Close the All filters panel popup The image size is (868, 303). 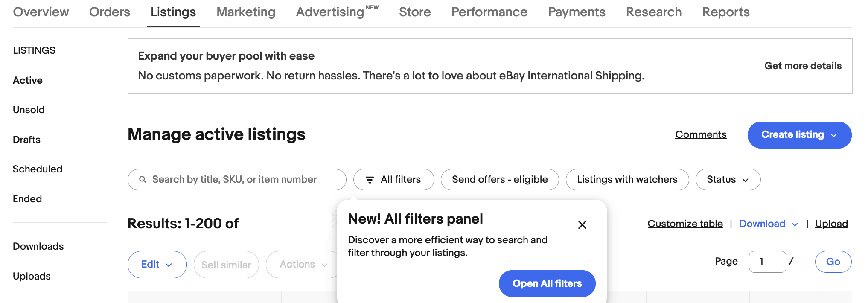click(x=582, y=225)
